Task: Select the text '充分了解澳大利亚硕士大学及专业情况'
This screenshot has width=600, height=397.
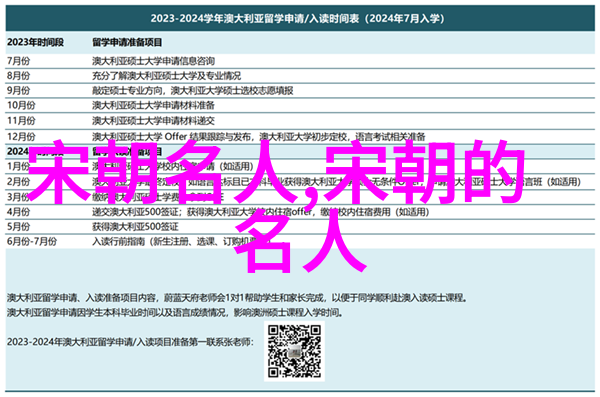Action: coord(166,75)
